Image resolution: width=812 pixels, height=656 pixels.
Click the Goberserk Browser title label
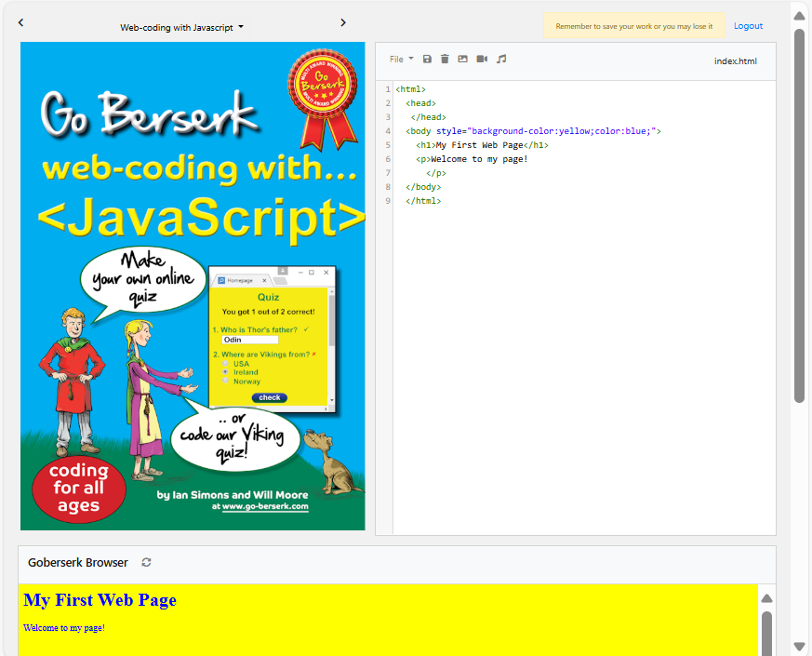tap(78, 562)
